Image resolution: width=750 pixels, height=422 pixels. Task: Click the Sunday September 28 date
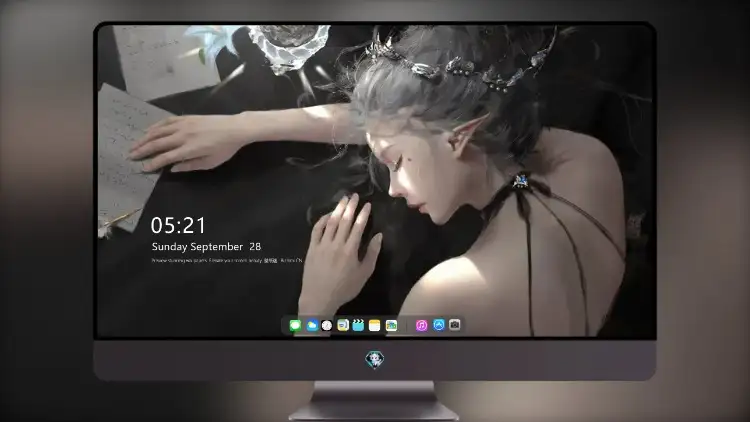206,246
